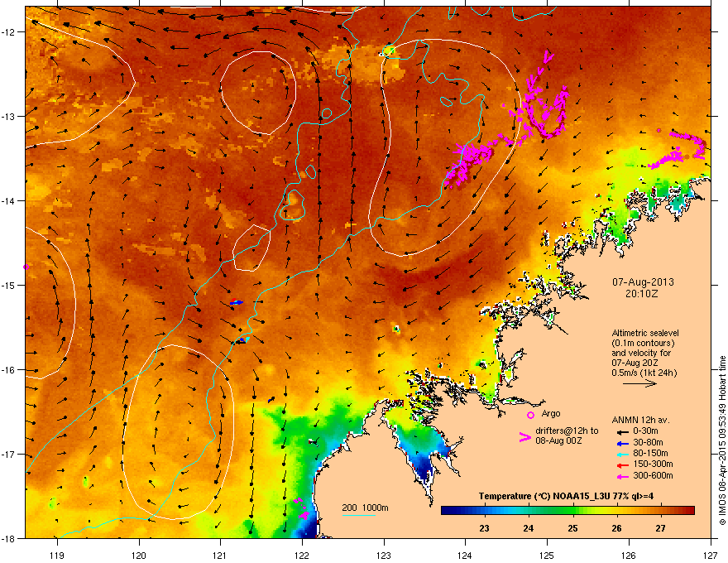Click the '300-600m' depth label

pyautogui.click(x=653, y=476)
